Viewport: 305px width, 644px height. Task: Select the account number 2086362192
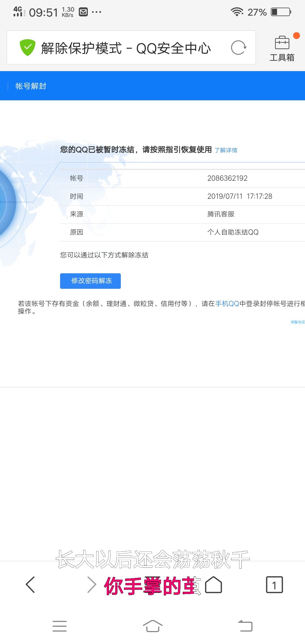point(227,178)
